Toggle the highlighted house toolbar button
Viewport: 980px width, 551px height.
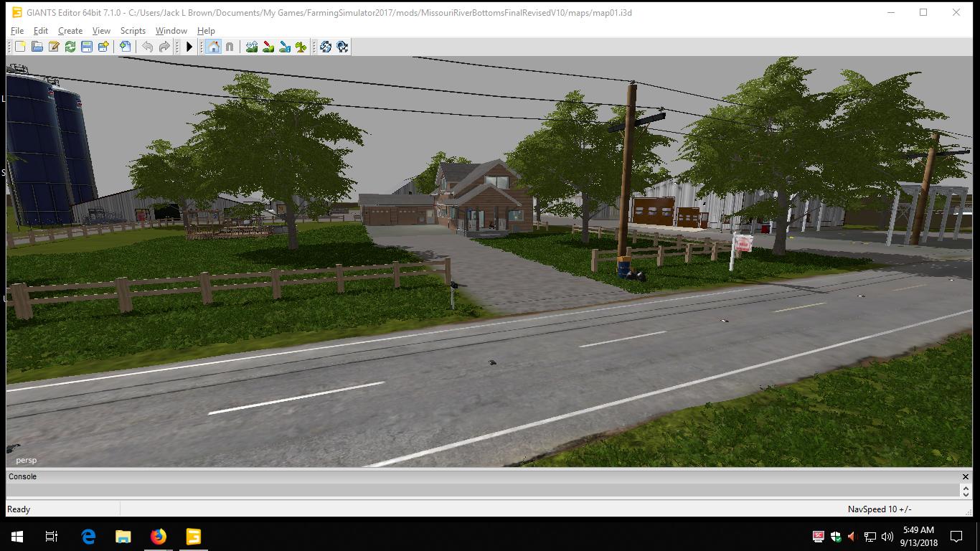click(x=213, y=47)
